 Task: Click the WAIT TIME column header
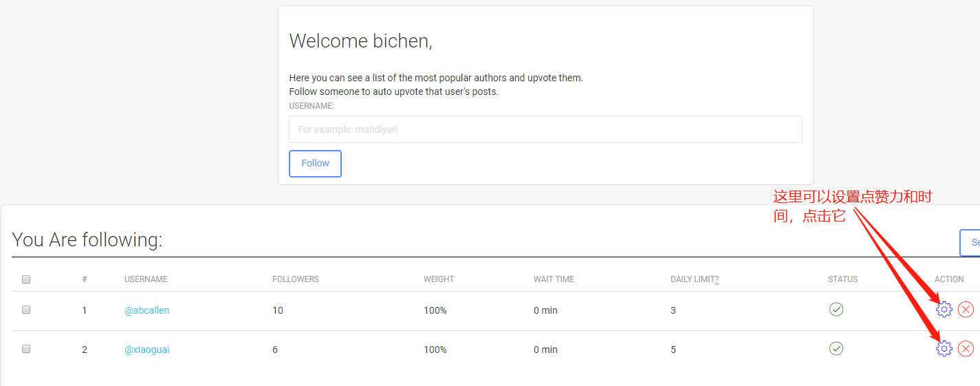click(x=554, y=279)
